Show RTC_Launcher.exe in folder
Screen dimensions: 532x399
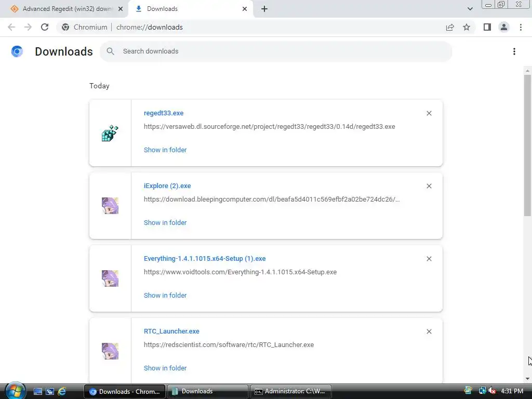(x=165, y=368)
